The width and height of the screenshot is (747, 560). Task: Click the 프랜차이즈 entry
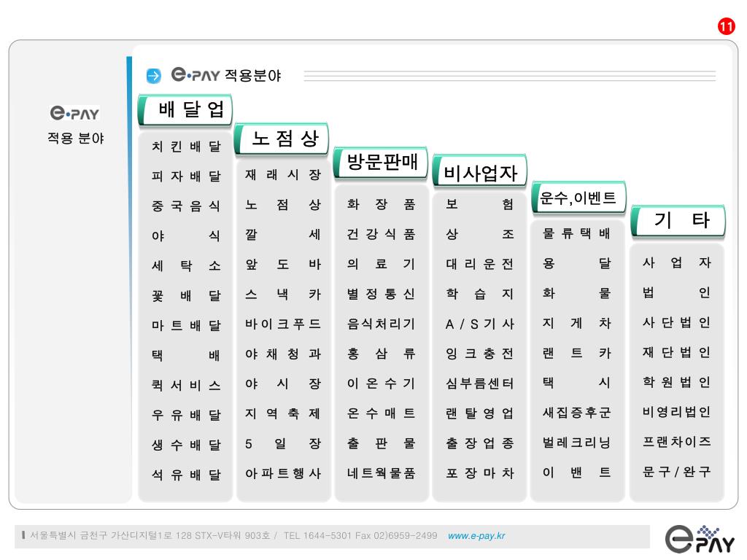click(676, 441)
